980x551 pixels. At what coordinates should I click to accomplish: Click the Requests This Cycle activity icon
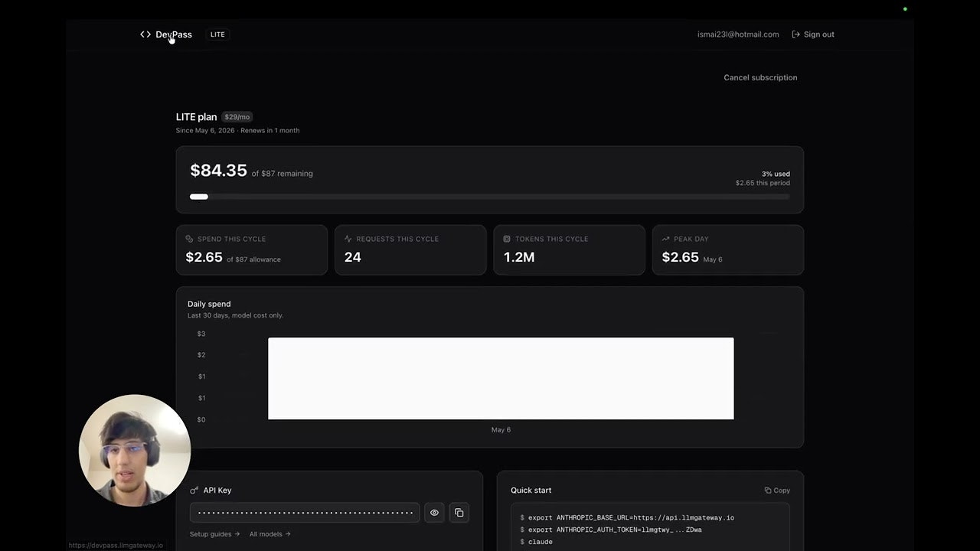pyautogui.click(x=348, y=239)
